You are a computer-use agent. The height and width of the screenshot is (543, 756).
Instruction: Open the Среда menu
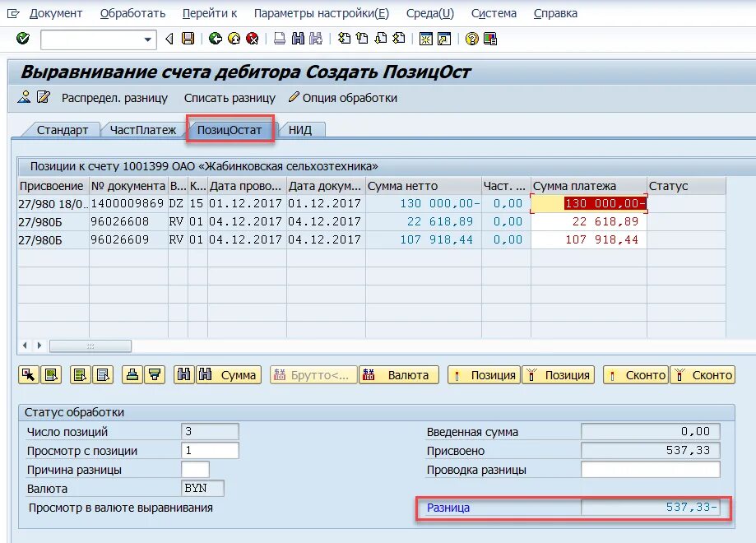pyautogui.click(x=430, y=13)
